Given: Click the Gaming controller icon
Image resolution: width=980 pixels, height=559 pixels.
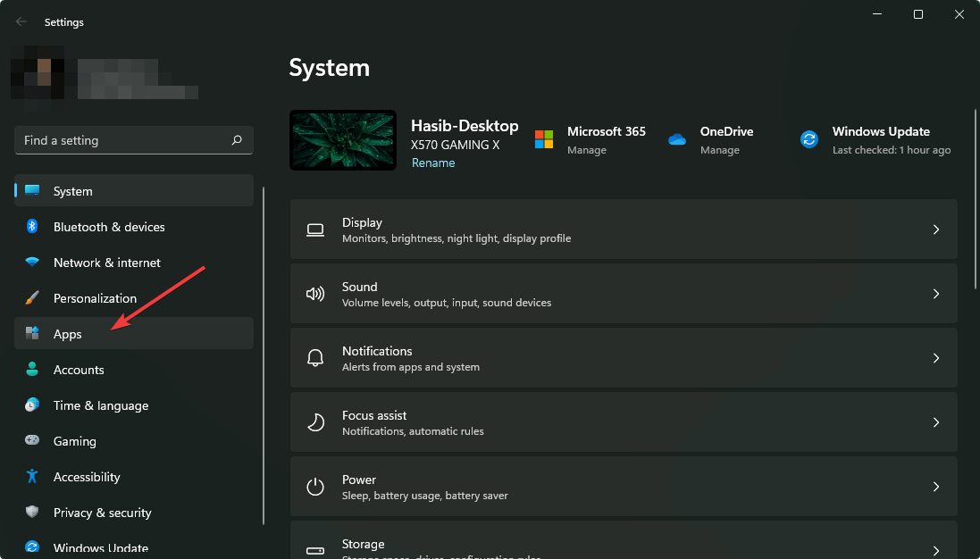Looking at the screenshot, I should coord(32,441).
